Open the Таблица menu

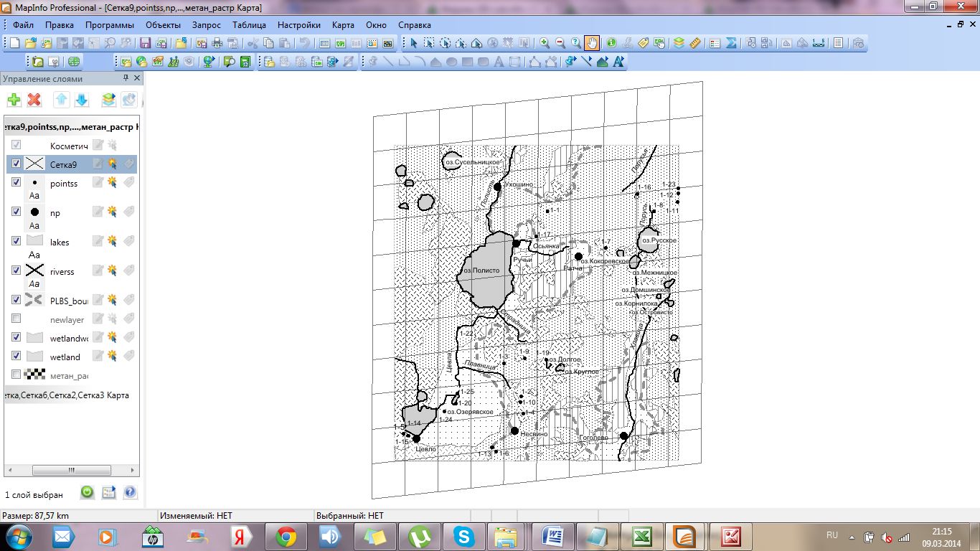[249, 25]
